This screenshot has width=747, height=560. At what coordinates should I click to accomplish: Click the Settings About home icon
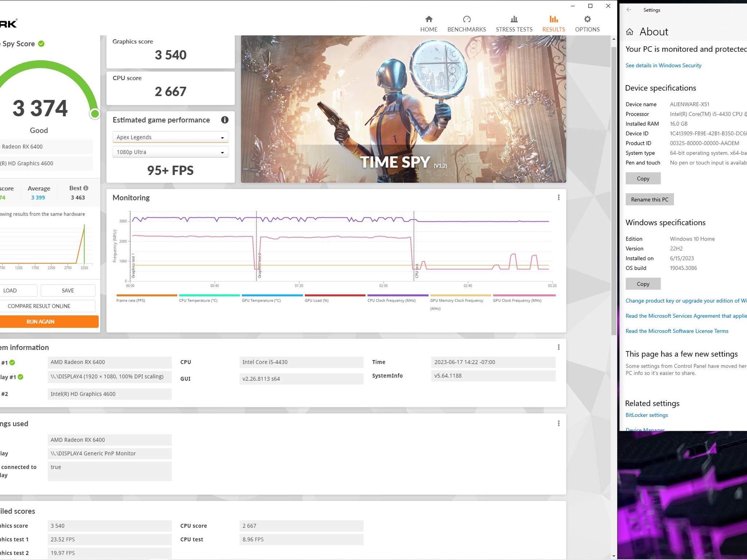(630, 32)
